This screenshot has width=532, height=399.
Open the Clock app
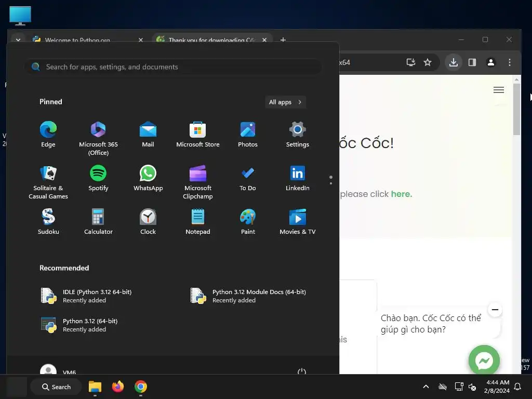tap(148, 222)
